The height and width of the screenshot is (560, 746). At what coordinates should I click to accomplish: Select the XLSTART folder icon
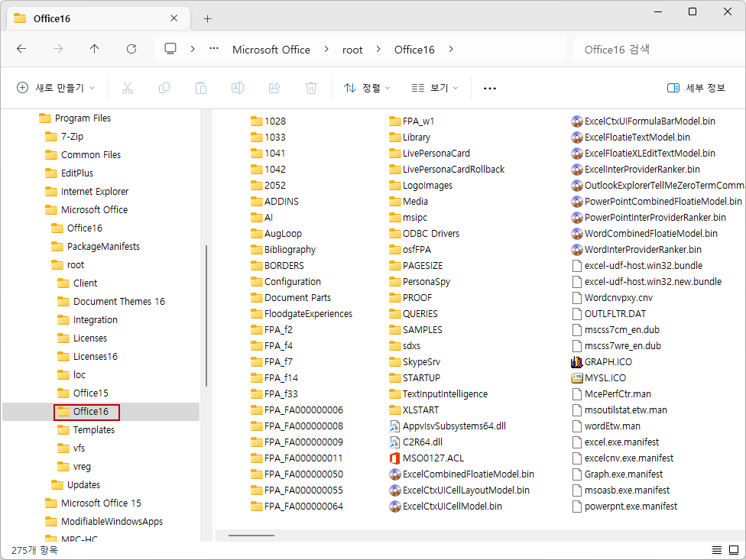(395, 410)
